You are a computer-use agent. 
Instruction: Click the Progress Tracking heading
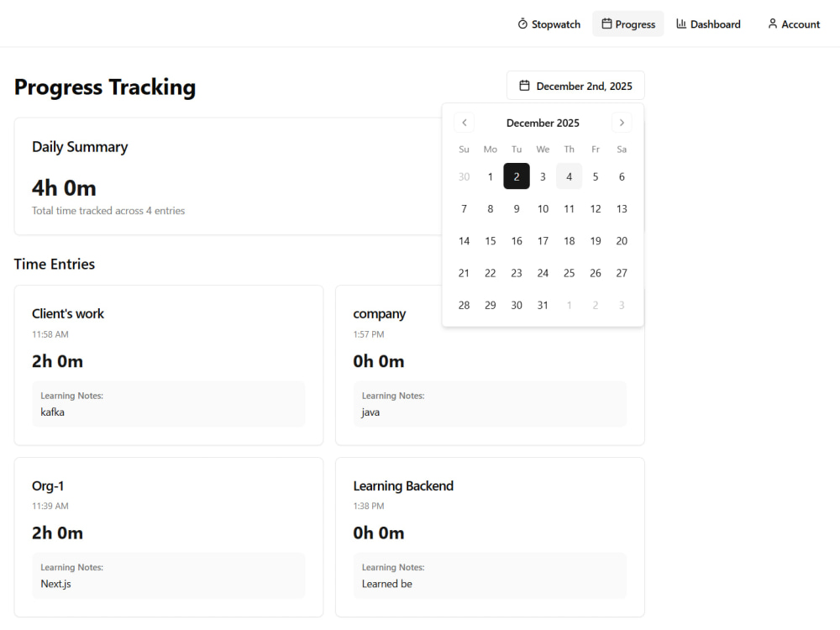pos(105,87)
